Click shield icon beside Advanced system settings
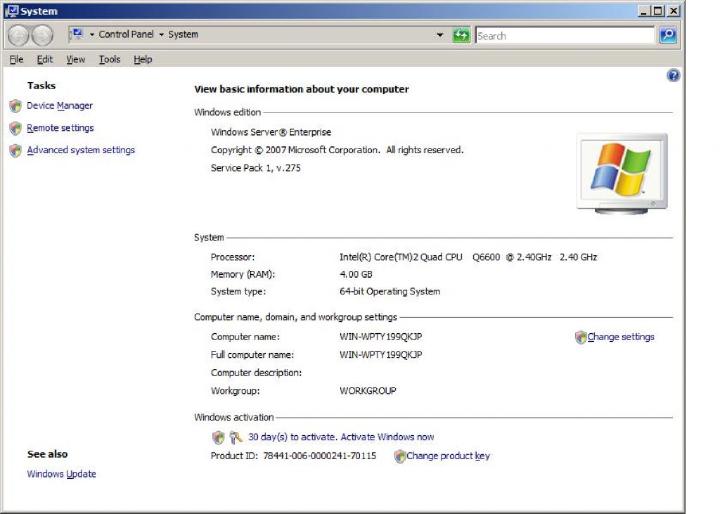The image size is (720, 514). (16, 151)
